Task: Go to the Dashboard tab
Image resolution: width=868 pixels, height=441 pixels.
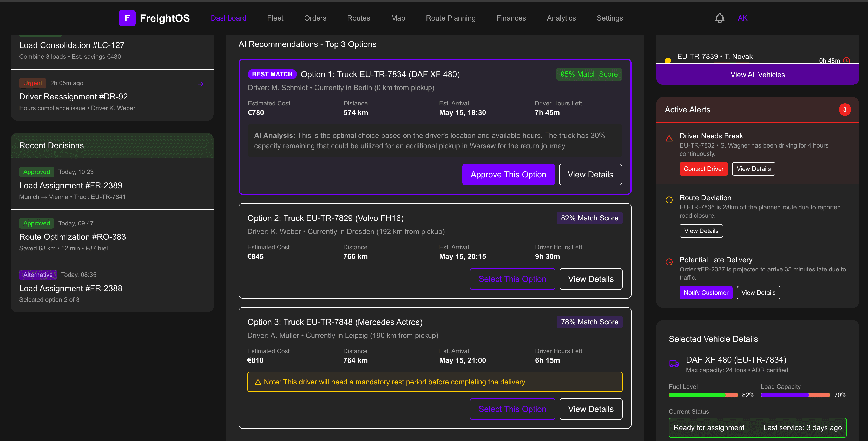Action: tap(228, 18)
